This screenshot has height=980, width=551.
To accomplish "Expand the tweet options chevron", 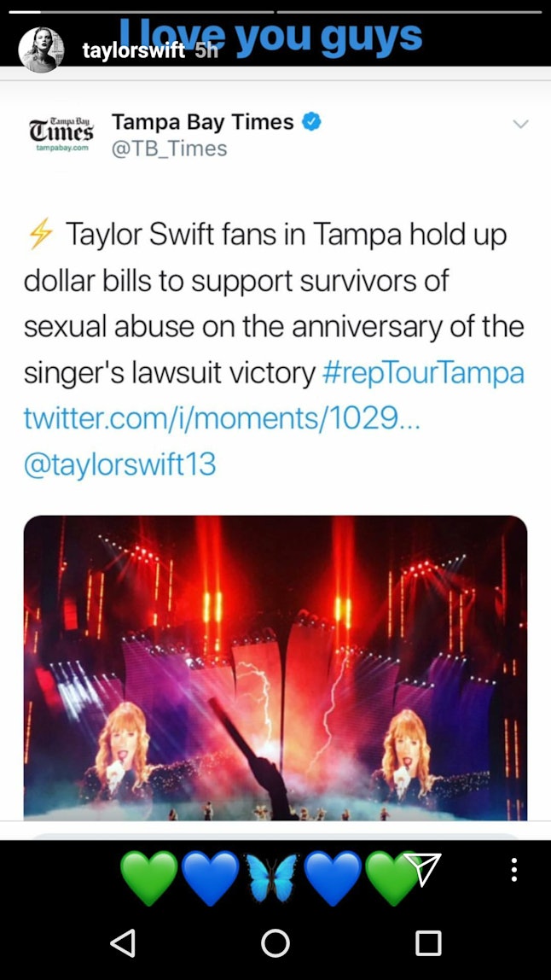I will (520, 125).
